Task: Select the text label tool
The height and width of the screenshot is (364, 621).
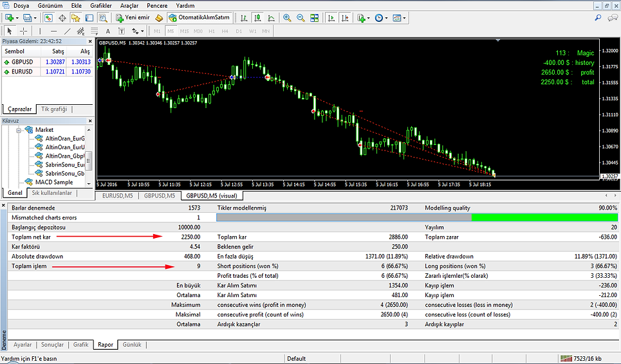Action: [x=122, y=31]
